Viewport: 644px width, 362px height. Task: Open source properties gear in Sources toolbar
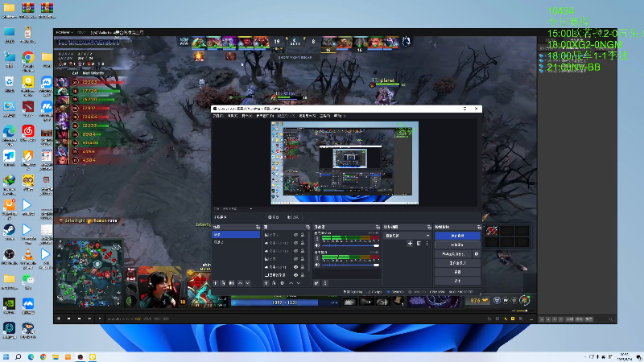(x=283, y=283)
